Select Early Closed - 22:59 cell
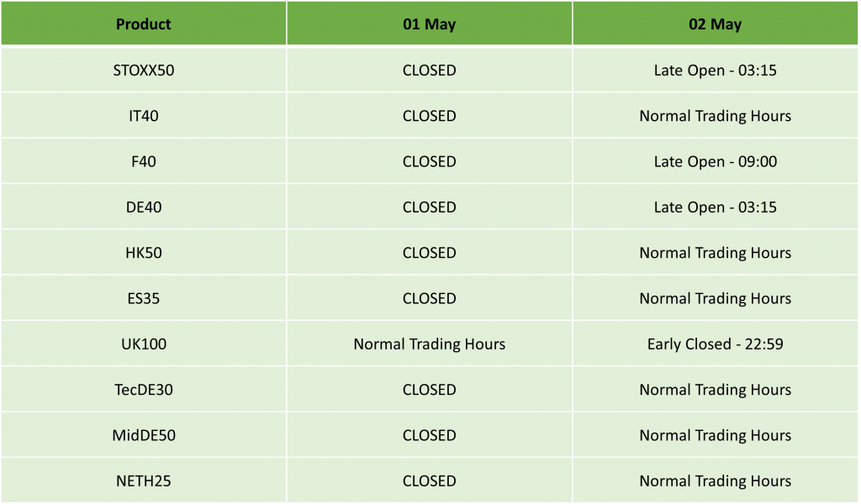 (x=715, y=344)
